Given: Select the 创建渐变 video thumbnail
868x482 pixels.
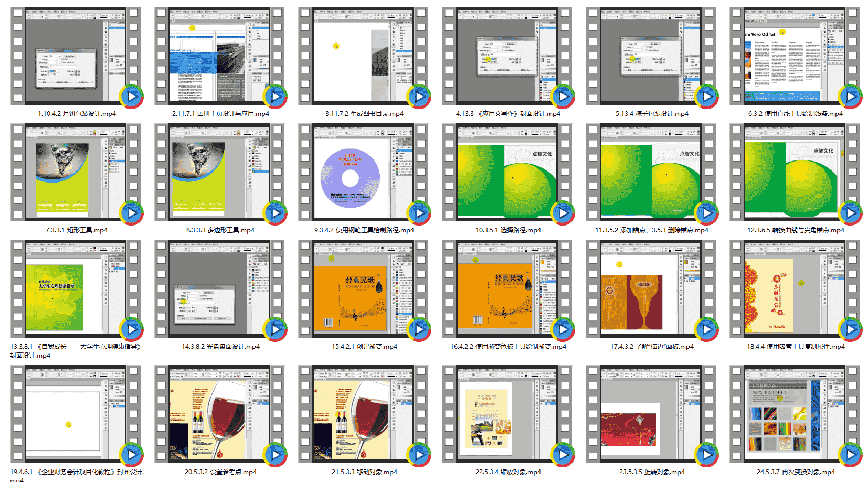Looking at the screenshot, I should coord(364,289).
